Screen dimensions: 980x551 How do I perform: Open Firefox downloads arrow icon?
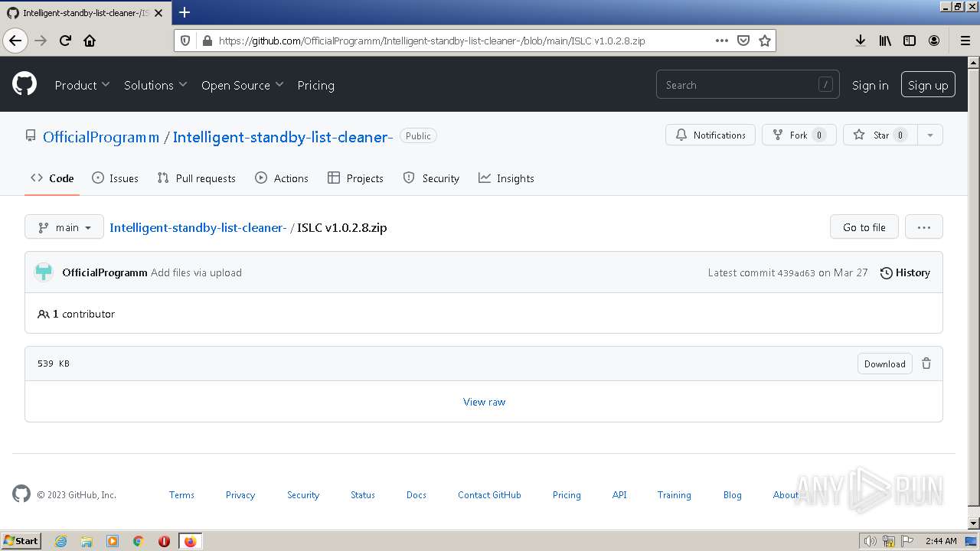[x=861, y=41]
